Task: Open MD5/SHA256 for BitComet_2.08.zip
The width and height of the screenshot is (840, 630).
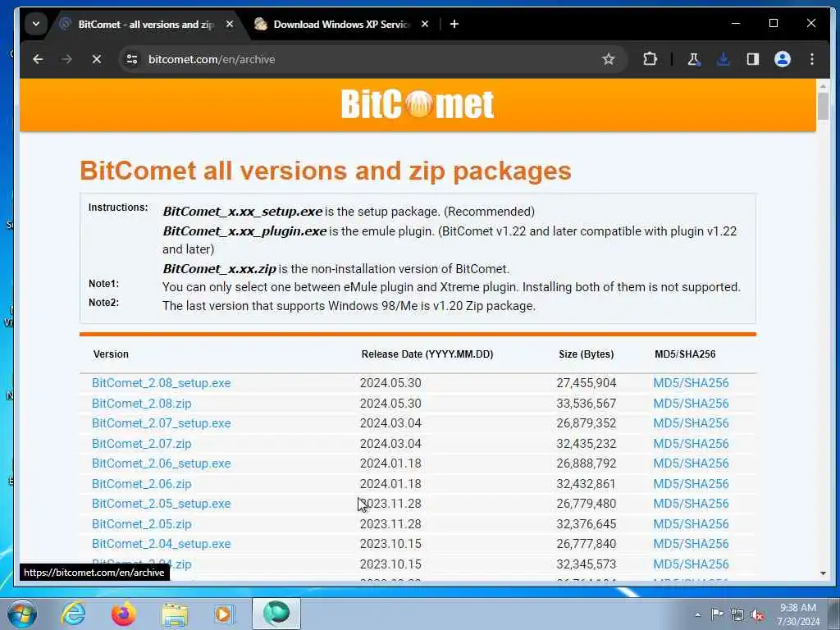Action: [x=691, y=404]
